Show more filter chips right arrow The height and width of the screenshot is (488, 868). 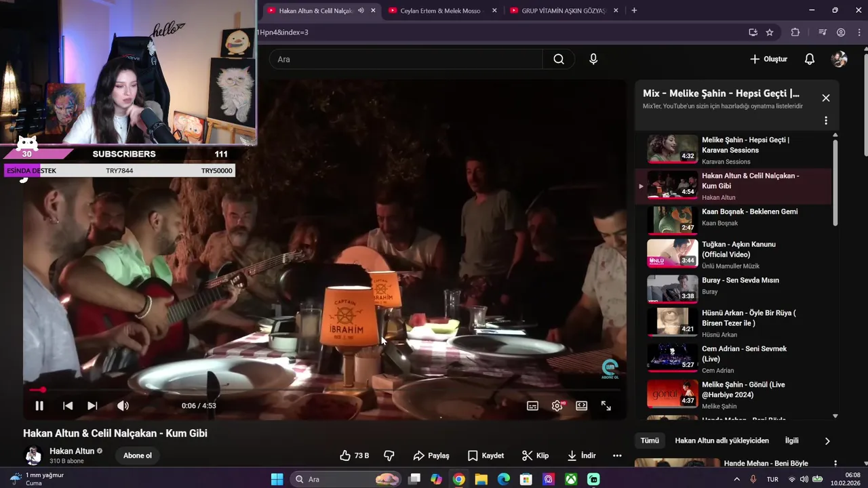(827, 441)
